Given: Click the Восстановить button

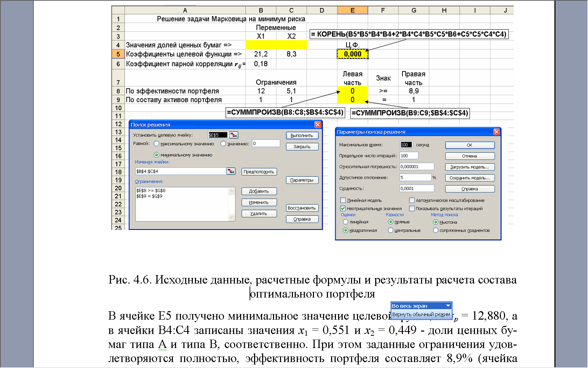Looking at the screenshot, I should point(302,208).
